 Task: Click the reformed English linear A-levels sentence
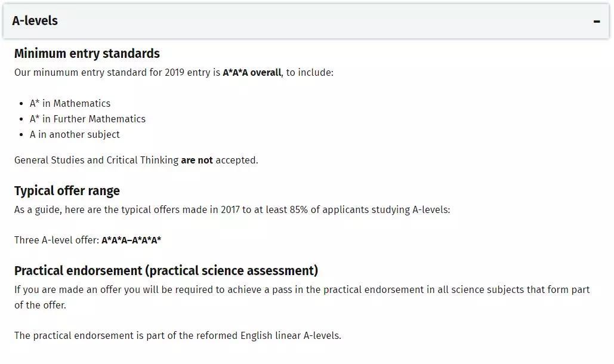coord(177,335)
